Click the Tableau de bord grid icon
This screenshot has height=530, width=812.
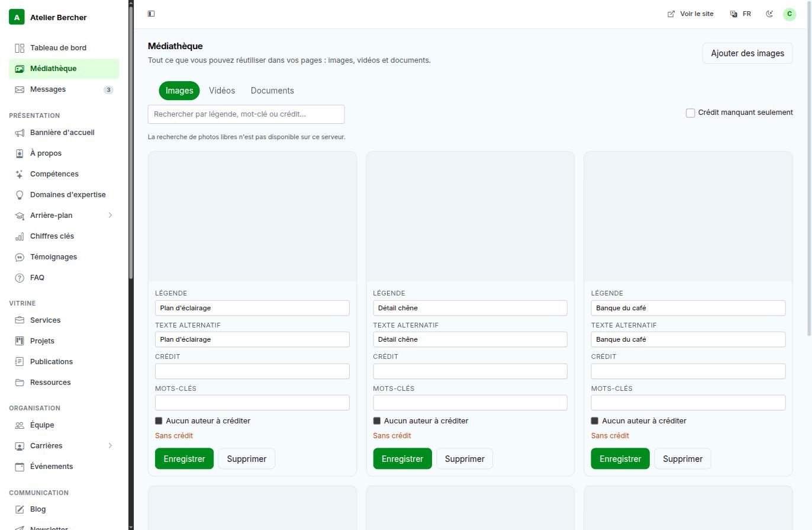pyautogui.click(x=20, y=48)
